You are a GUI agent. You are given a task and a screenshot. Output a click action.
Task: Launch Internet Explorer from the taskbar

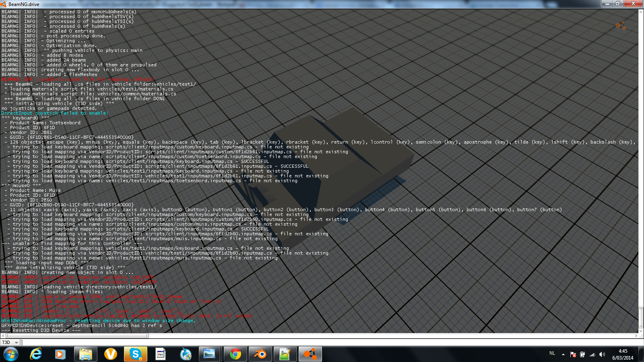36,354
